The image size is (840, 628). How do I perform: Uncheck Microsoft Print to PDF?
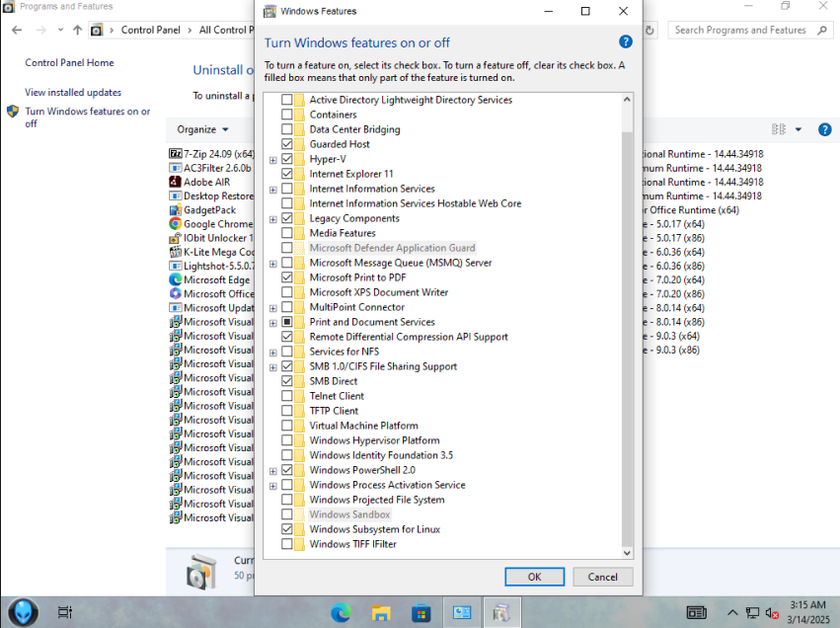click(286, 277)
